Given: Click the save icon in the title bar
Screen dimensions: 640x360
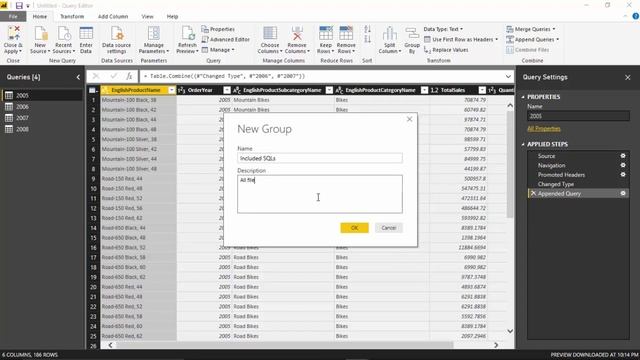Looking at the screenshot, I should coord(19,5).
